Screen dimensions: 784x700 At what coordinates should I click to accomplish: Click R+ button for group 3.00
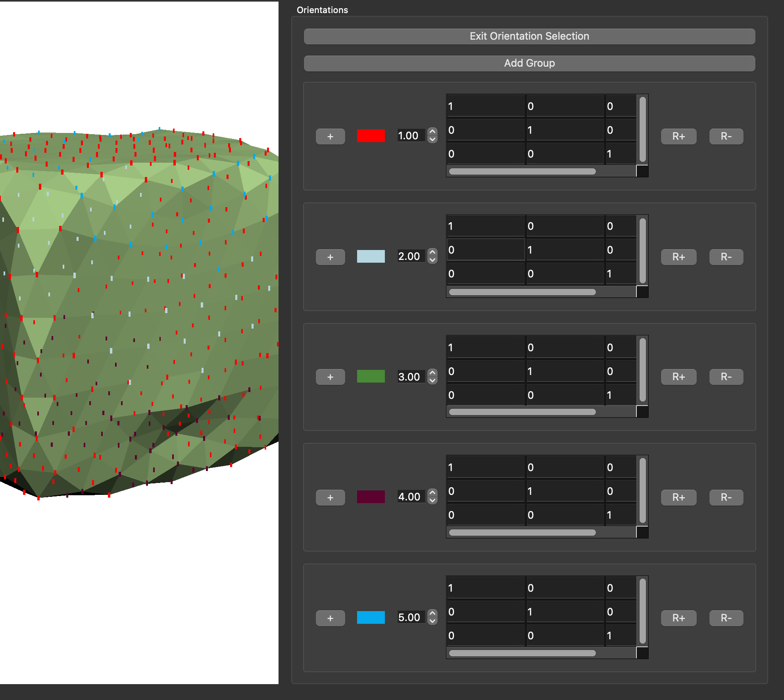point(678,377)
